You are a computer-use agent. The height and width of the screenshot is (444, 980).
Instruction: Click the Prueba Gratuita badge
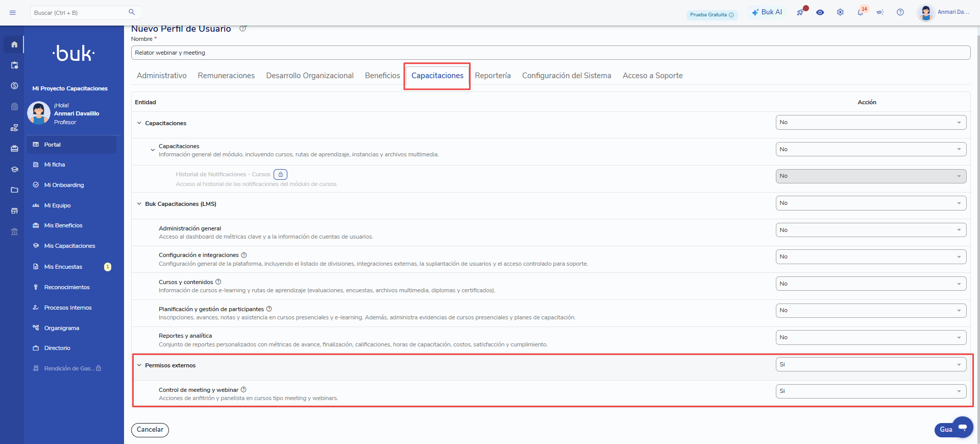tap(712, 15)
